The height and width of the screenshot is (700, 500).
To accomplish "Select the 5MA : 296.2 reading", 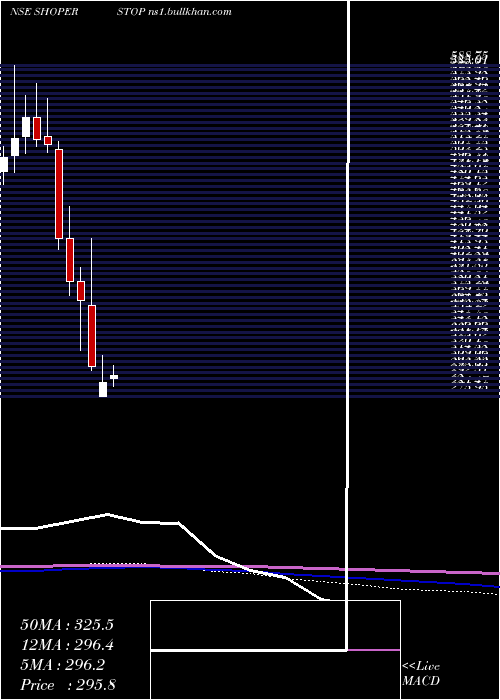I will [x=62, y=665].
